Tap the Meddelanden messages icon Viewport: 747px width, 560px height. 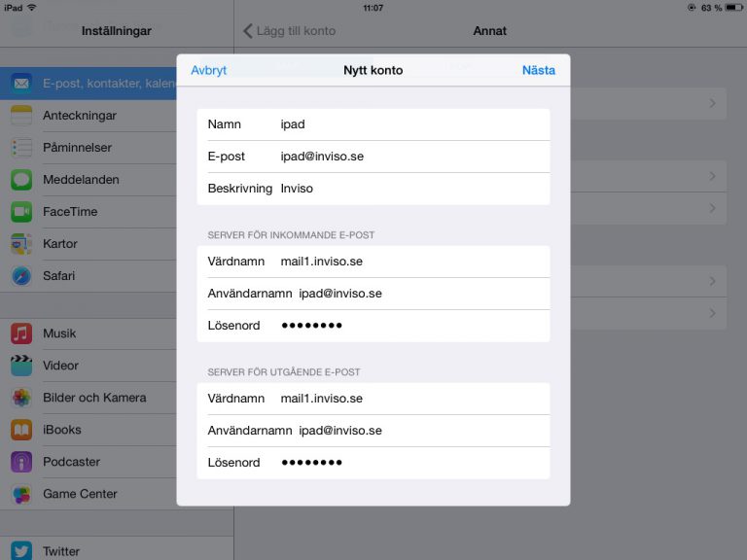pos(21,180)
